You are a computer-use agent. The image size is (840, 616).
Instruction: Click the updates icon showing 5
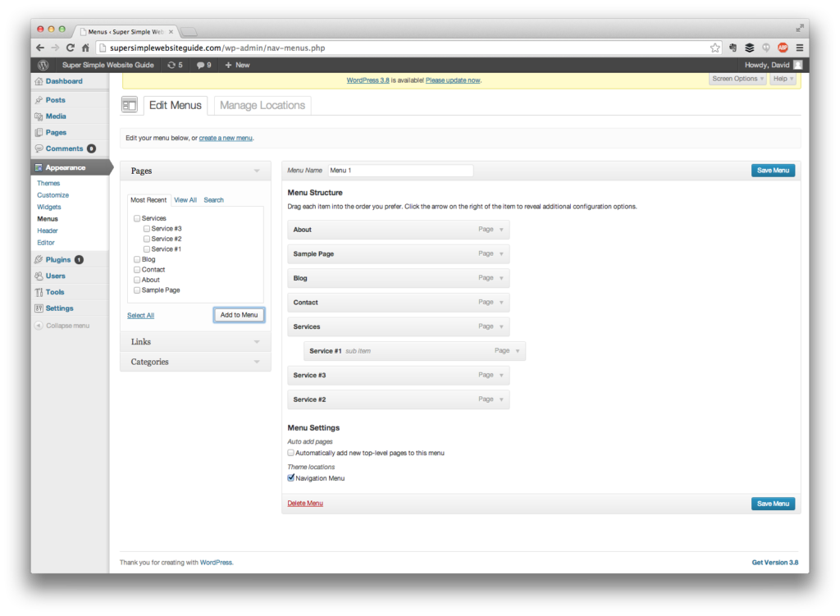(174, 65)
